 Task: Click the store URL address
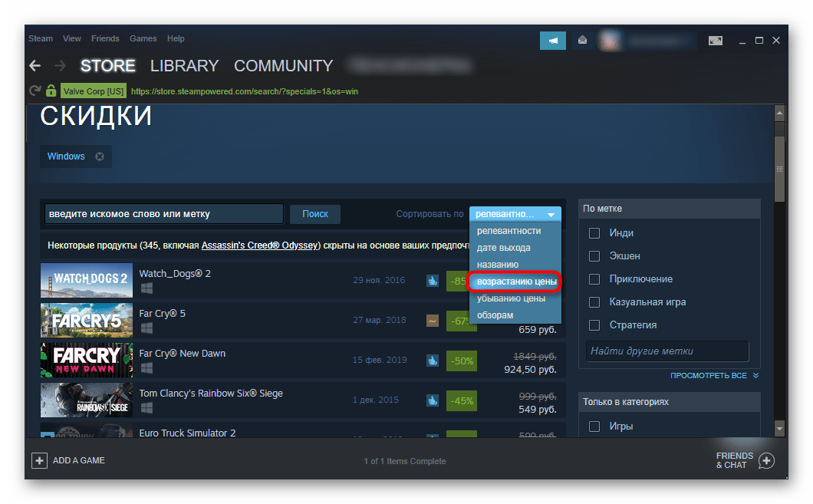click(x=244, y=91)
